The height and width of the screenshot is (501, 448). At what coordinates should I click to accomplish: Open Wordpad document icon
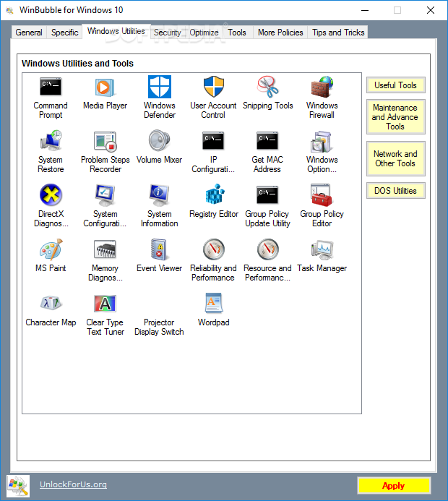point(214,303)
